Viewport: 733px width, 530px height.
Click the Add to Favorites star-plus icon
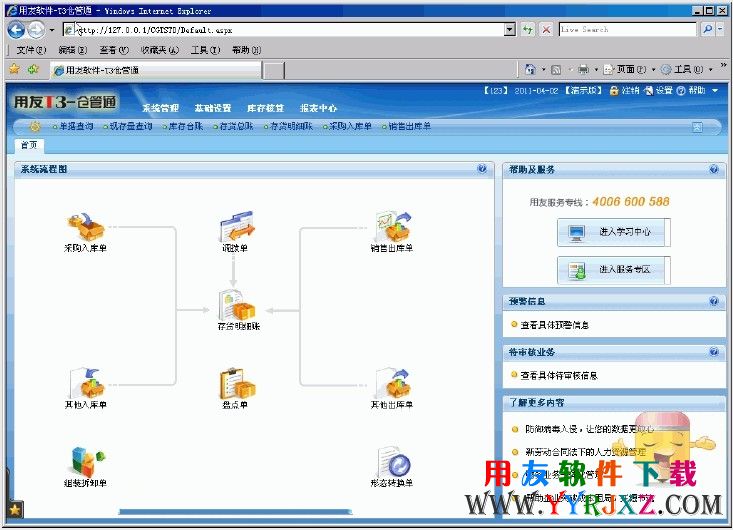click(33, 70)
